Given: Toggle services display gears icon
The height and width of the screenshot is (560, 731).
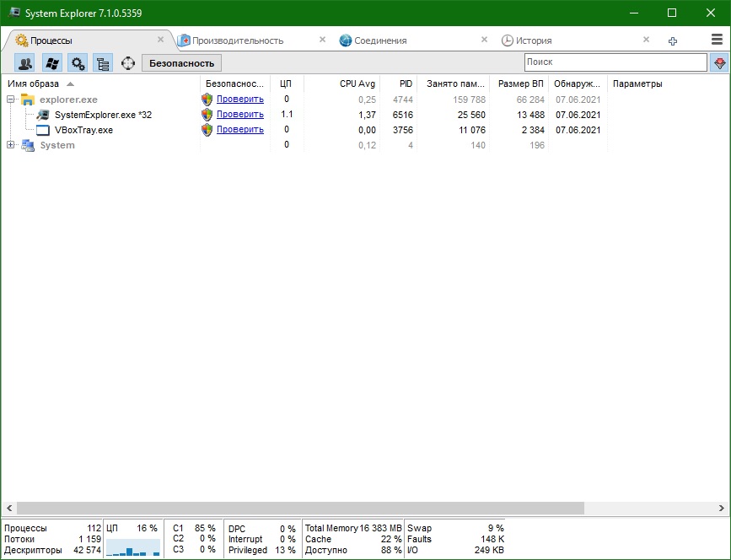Looking at the screenshot, I should pyautogui.click(x=78, y=63).
